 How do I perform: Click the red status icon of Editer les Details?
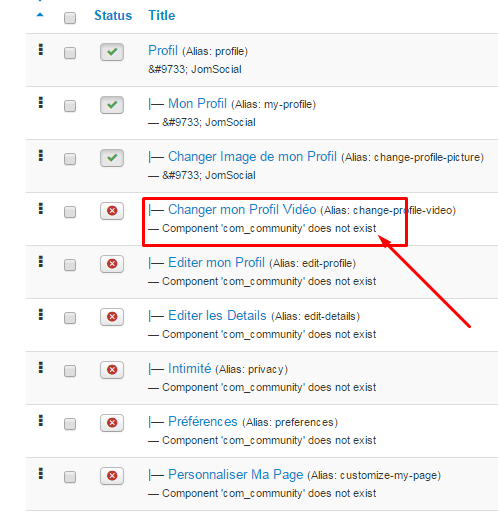[112, 317]
